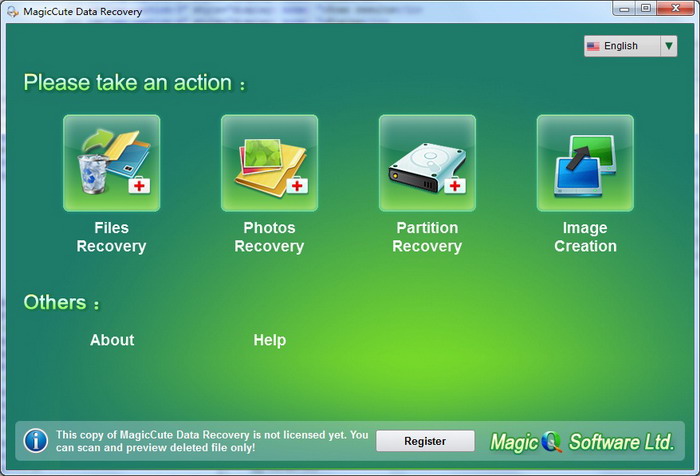The image size is (700, 476).
Task: Click the Magic Software Ltd. logo
Action: [582, 442]
